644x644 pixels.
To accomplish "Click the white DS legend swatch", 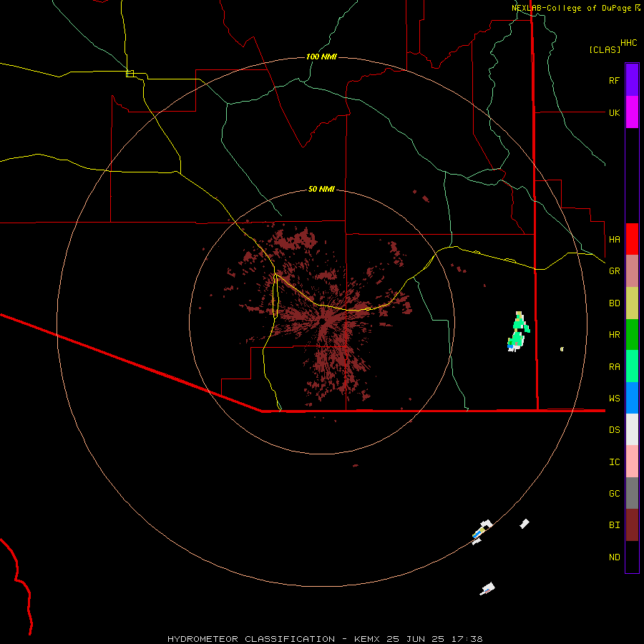I will point(632,429).
